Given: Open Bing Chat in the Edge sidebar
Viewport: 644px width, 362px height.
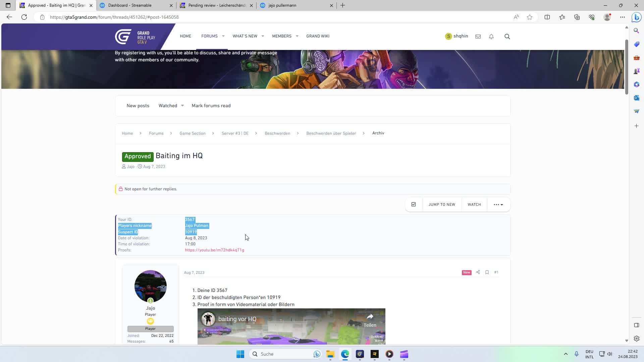Looking at the screenshot, I should 636,17.
